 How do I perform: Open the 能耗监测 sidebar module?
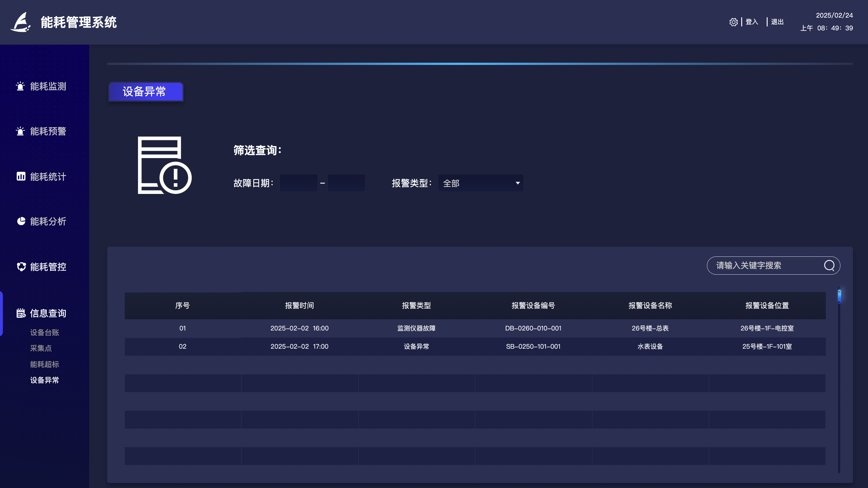47,86
